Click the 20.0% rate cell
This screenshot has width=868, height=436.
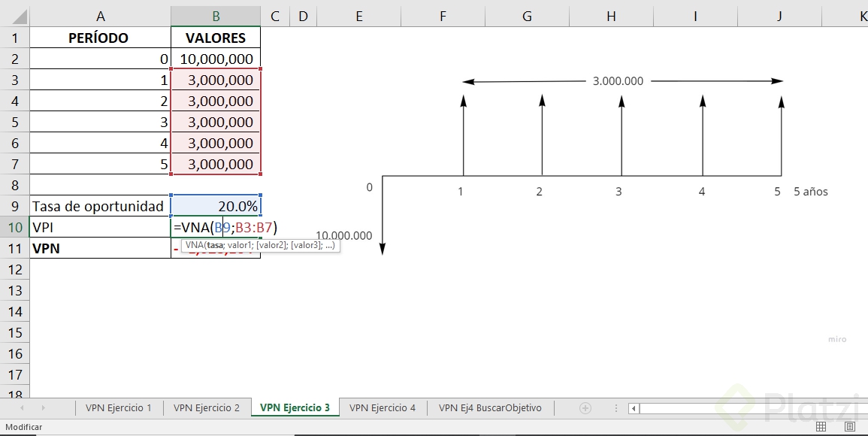click(x=216, y=206)
